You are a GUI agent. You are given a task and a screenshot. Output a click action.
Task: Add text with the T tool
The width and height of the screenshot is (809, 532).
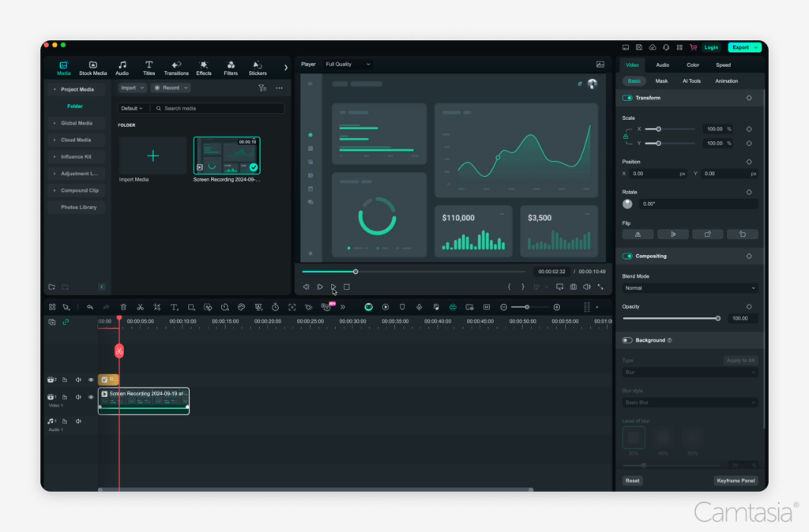[174, 307]
